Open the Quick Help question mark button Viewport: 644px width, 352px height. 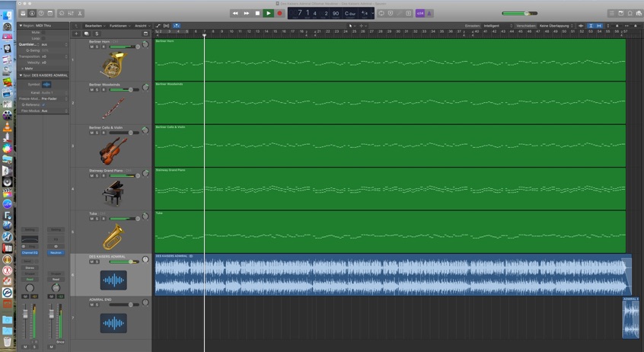41,13
